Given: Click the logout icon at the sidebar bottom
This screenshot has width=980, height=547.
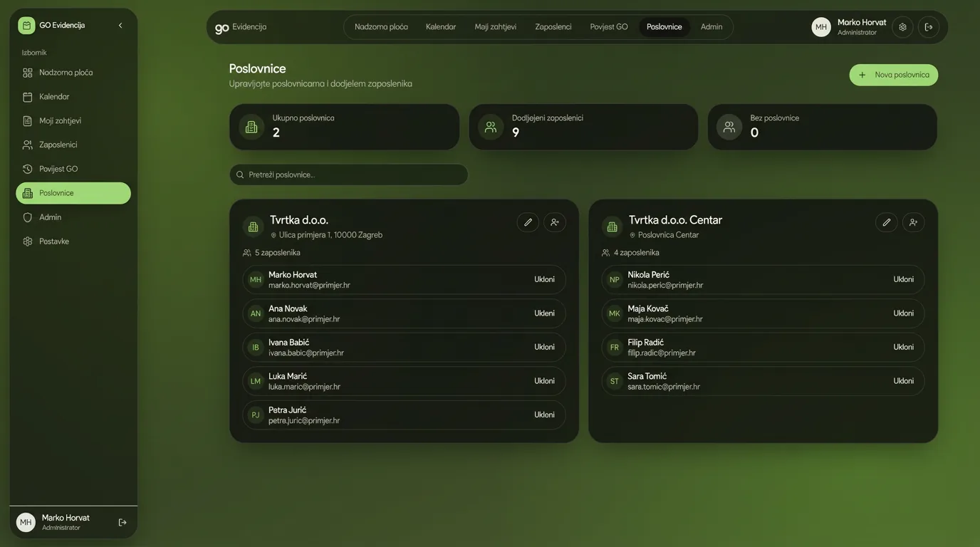Looking at the screenshot, I should click(123, 522).
